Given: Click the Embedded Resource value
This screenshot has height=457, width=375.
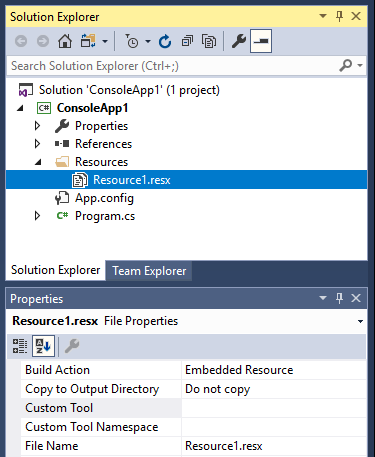Looking at the screenshot, I should [239, 370].
